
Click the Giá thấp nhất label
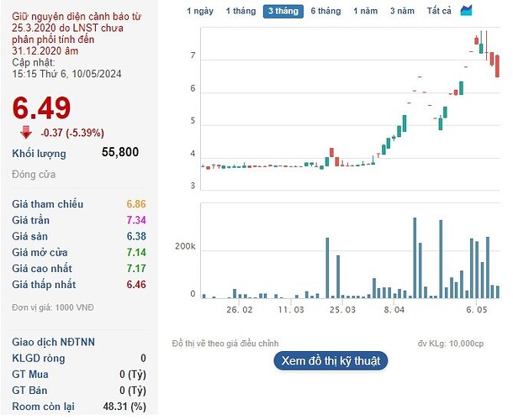tap(44, 285)
